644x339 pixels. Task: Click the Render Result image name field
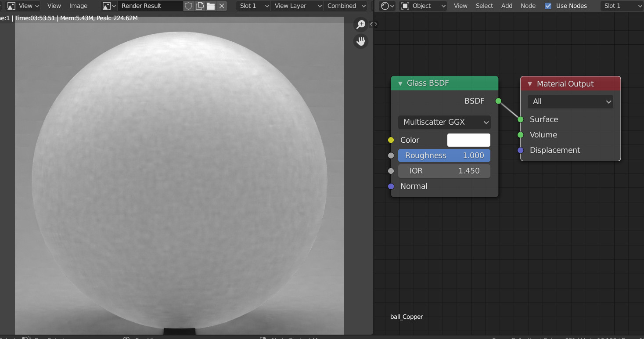point(149,6)
